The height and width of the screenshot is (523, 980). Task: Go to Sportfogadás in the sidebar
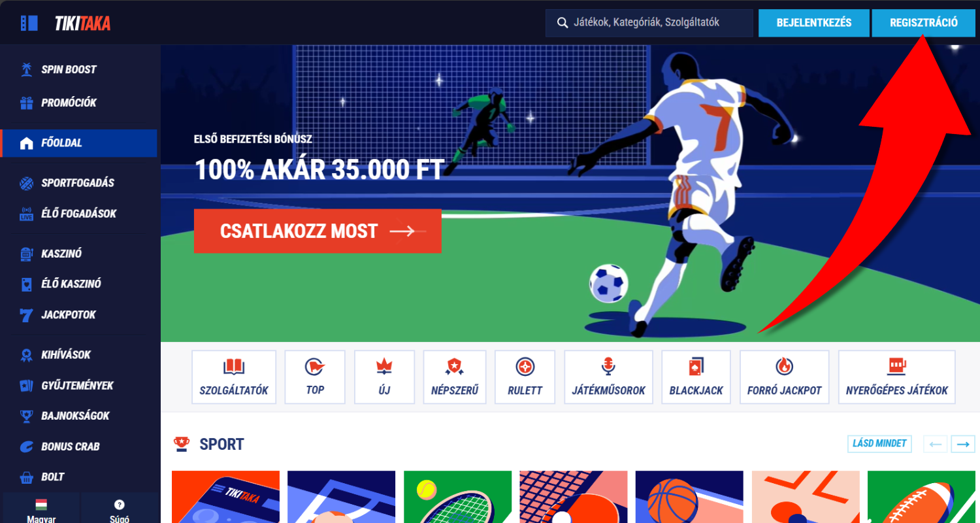[x=78, y=183]
